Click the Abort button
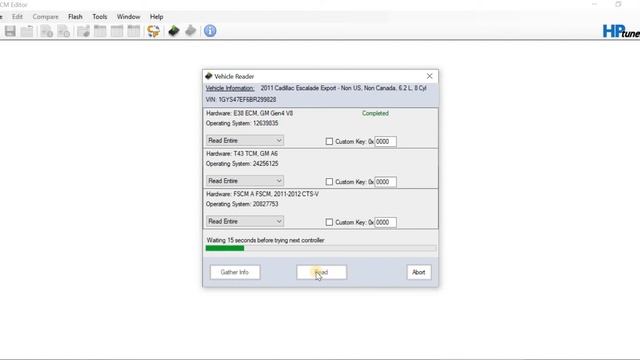This screenshot has width=640, height=360. pos(419,272)
